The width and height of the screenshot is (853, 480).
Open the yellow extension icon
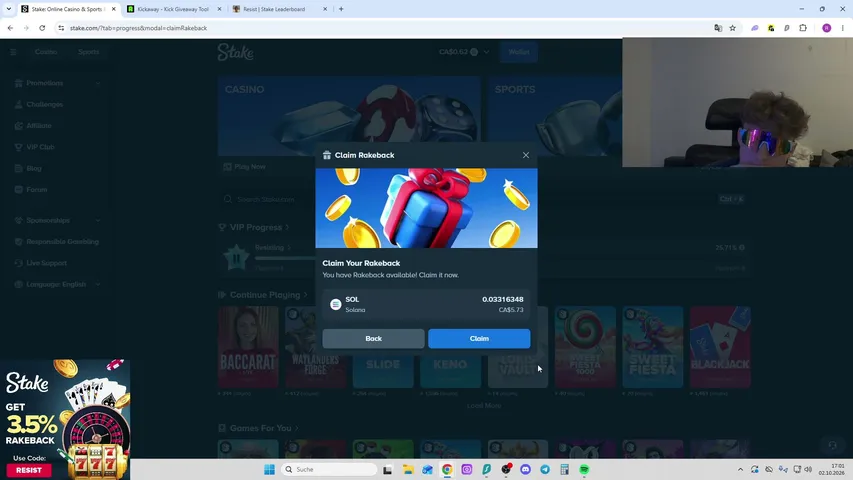pyautogui.click(x=771, y=28)
